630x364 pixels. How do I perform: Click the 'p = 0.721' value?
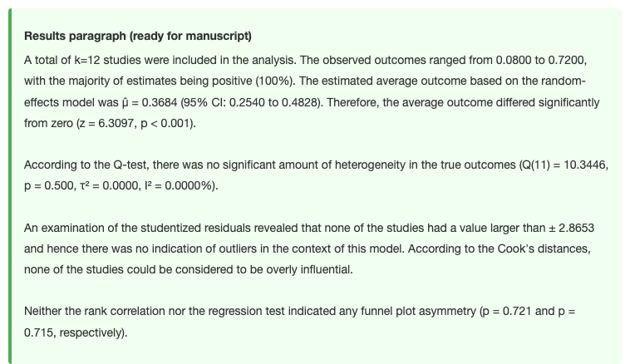click(507, 312)
